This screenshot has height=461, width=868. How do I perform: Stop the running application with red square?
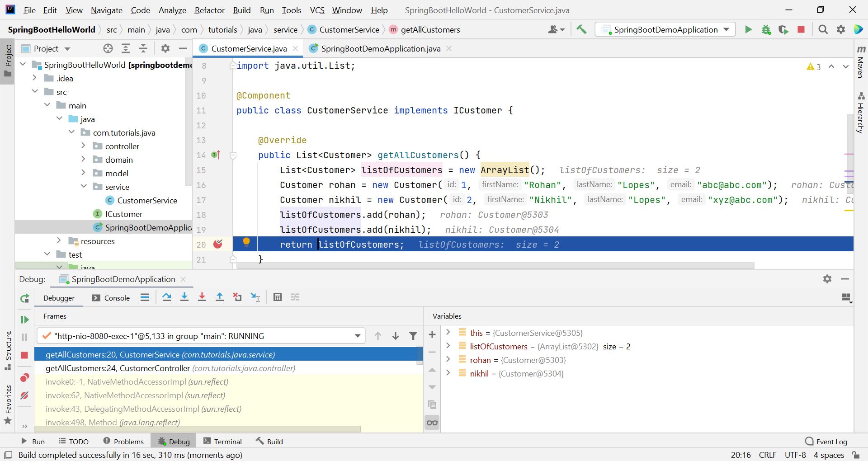click(x=801, y=29)
